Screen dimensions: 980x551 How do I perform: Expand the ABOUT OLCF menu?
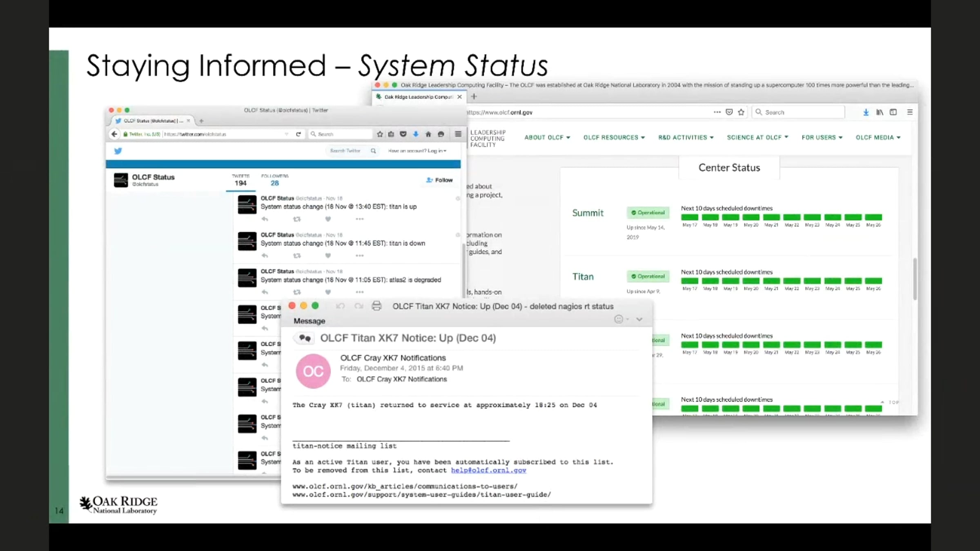(547, 138)
